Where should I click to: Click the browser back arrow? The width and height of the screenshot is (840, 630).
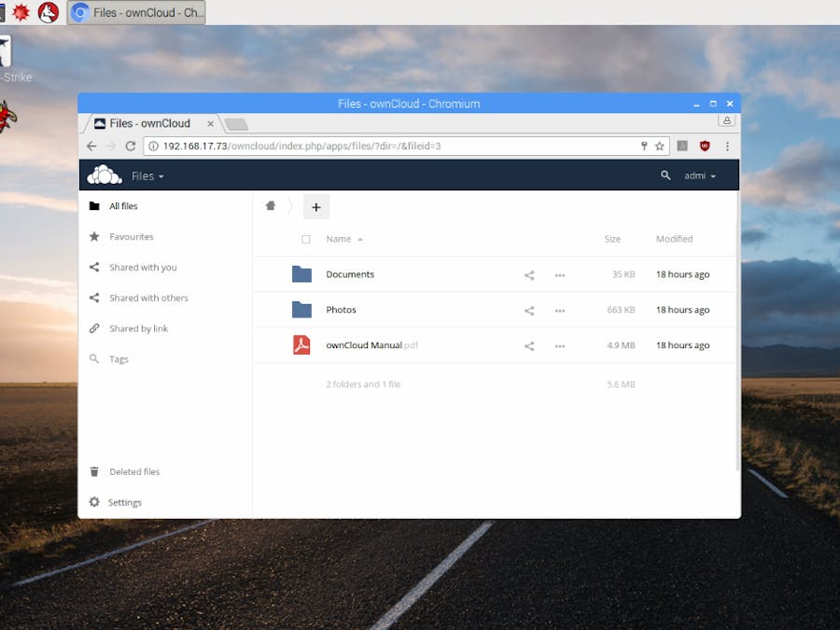pos(91,146)
